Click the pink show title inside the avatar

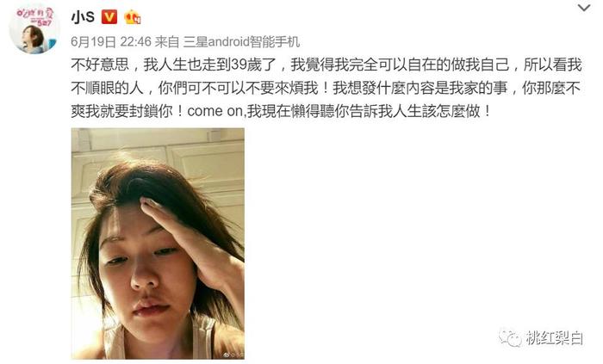pyautogui.click(x=35, y=16)
